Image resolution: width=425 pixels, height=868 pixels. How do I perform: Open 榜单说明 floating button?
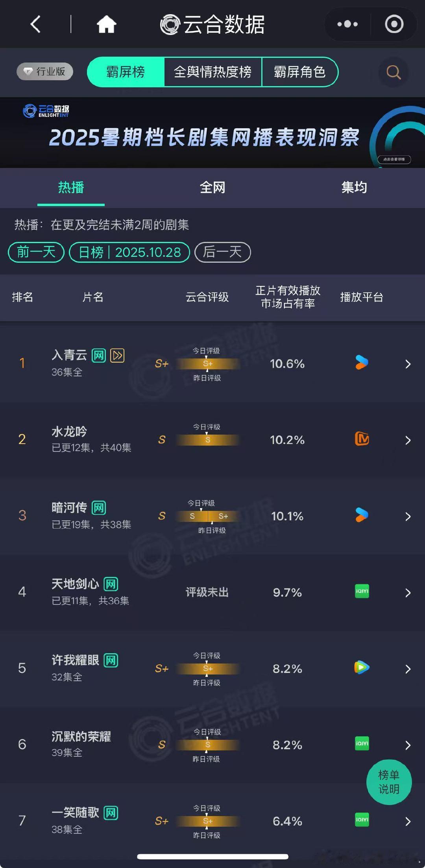point(389,782)
